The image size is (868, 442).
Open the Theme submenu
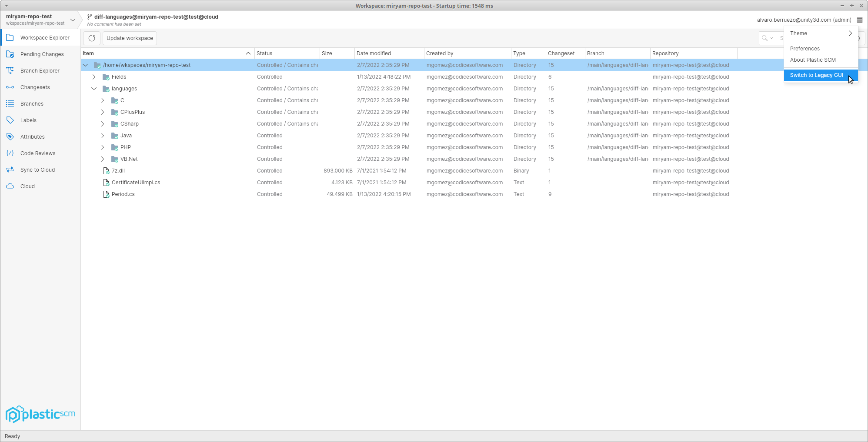click(x=821, y=33)
